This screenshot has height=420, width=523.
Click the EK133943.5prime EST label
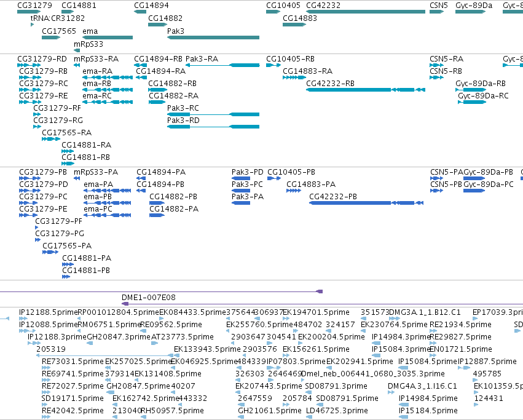pyautogui.click(x=207, y=349)
